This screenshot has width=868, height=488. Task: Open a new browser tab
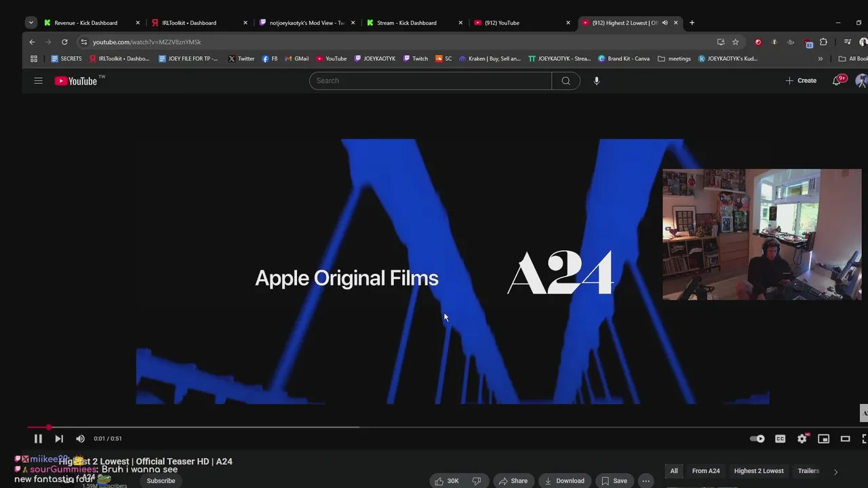point(692,22)
